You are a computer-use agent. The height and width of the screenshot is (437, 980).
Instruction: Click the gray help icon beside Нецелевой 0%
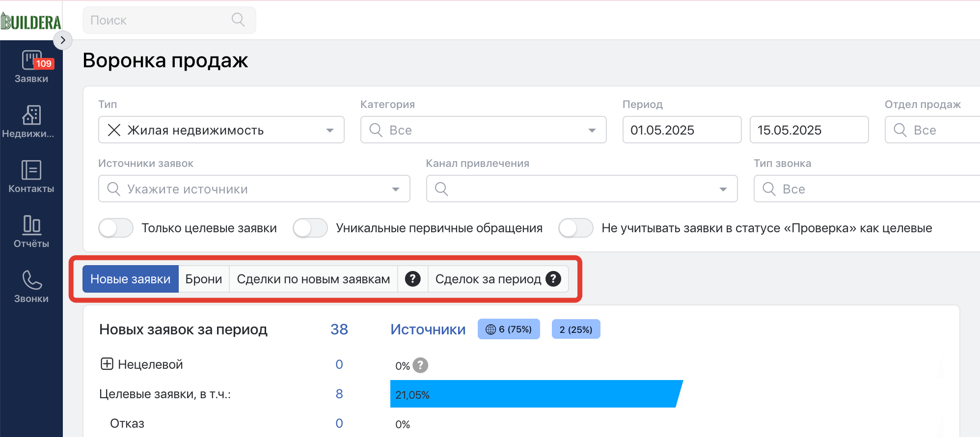coord(420,365)
